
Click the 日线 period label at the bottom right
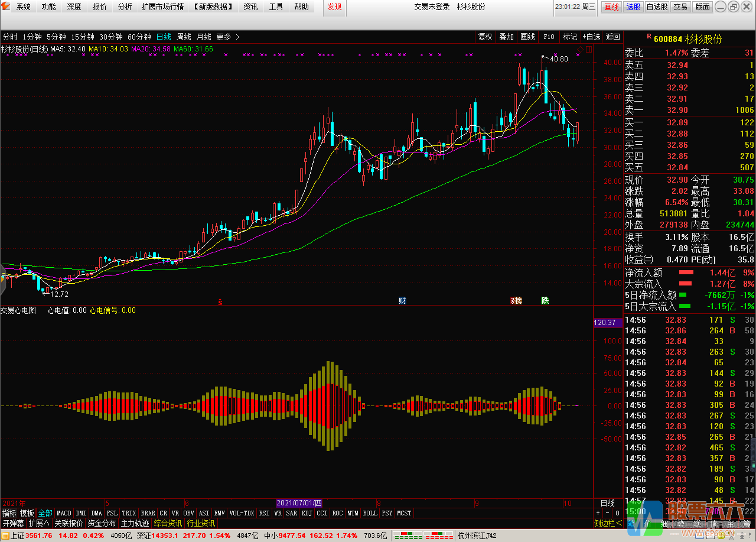point(607,503)
